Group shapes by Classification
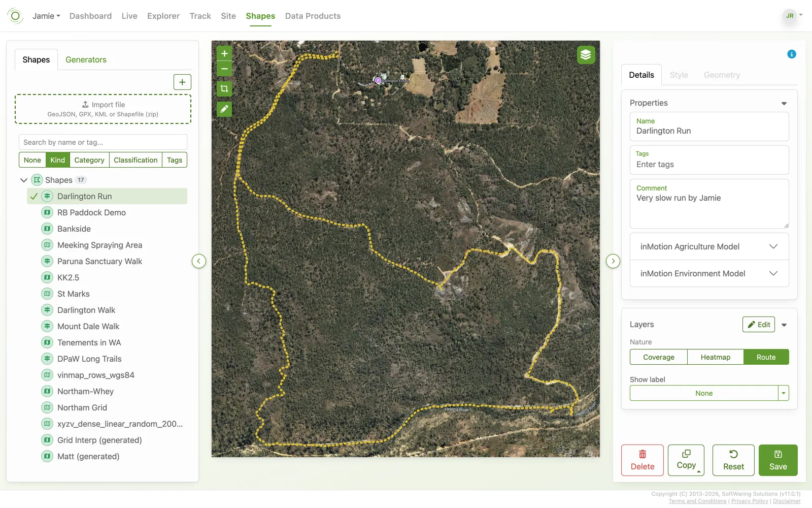This screenshot has height=508, width=812. pyautogui.click(x=136, y=160)
